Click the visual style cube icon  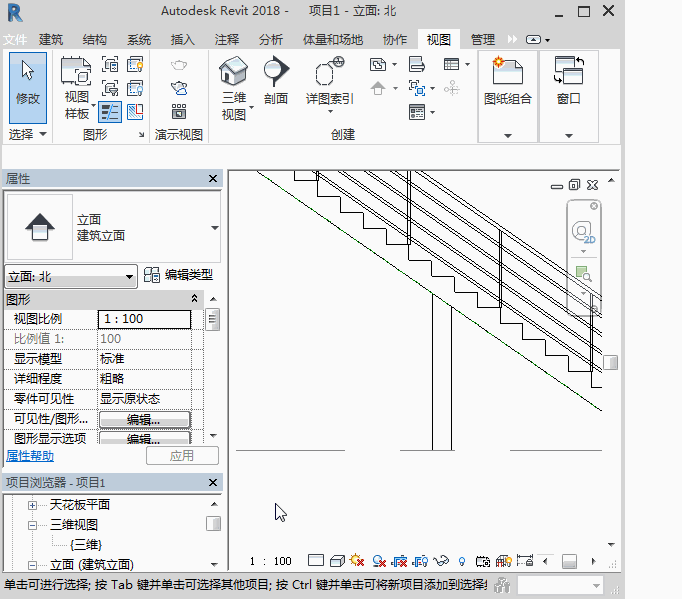tap(337, 561)
